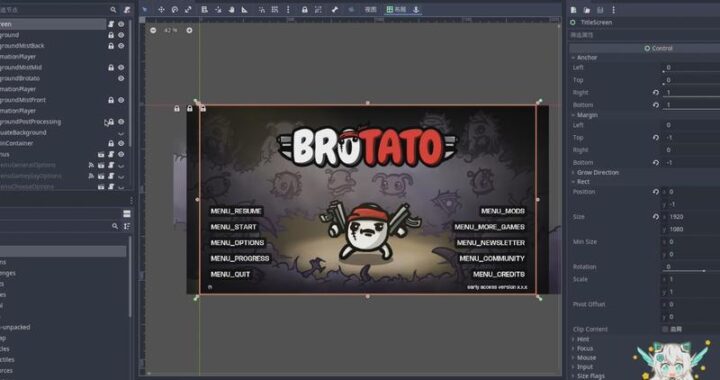Revert the Anchor Bottom value
This screenshot has width=720, height=380.
656,105
